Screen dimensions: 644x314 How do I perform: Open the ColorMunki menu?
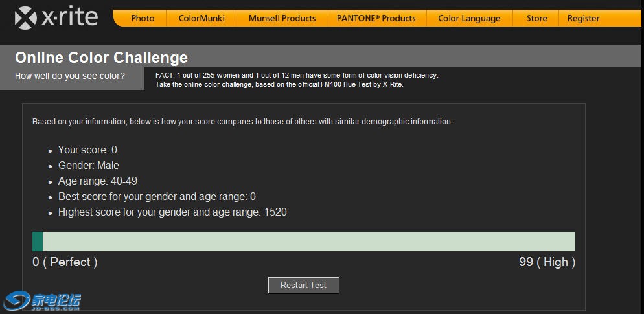click(x=201, y=19)
